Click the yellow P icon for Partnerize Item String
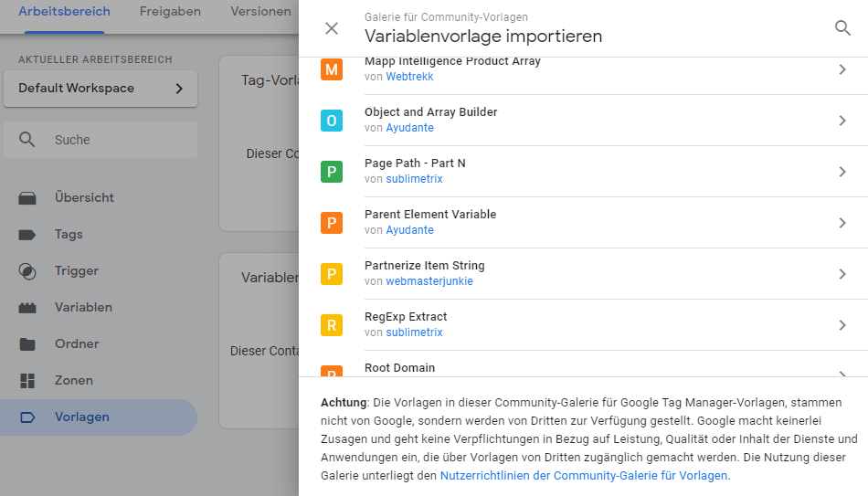 (x=332, y=274)
